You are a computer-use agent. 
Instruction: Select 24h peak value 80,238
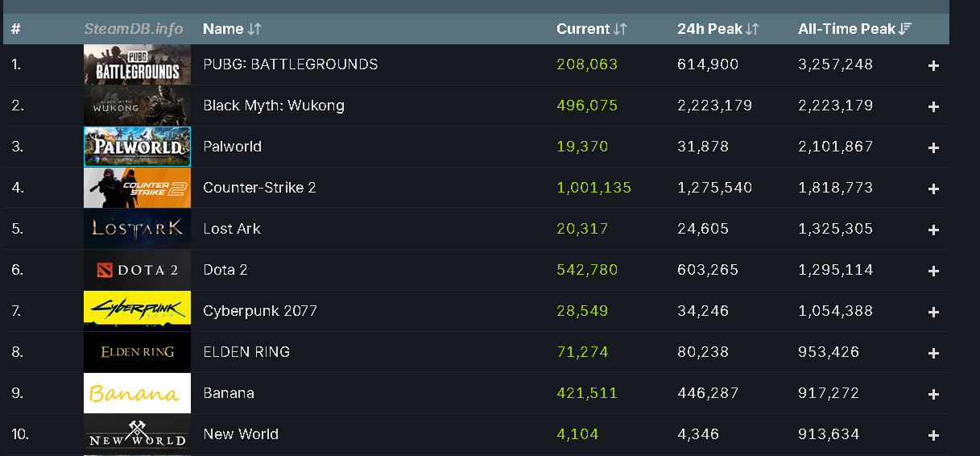[703, 352]
